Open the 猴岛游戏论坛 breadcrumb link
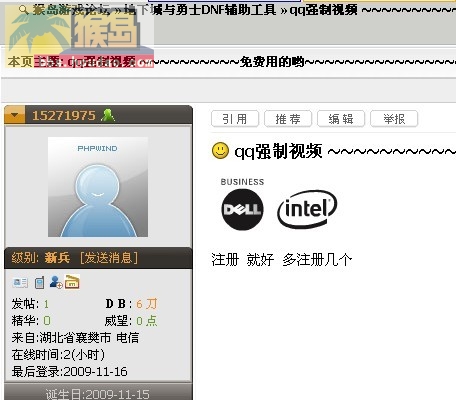 coord(71,10)
